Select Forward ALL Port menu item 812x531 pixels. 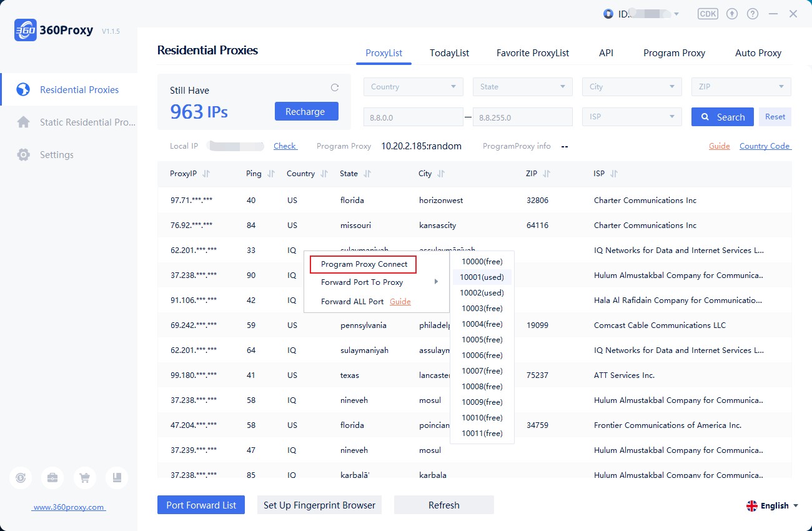pos(352,302)
